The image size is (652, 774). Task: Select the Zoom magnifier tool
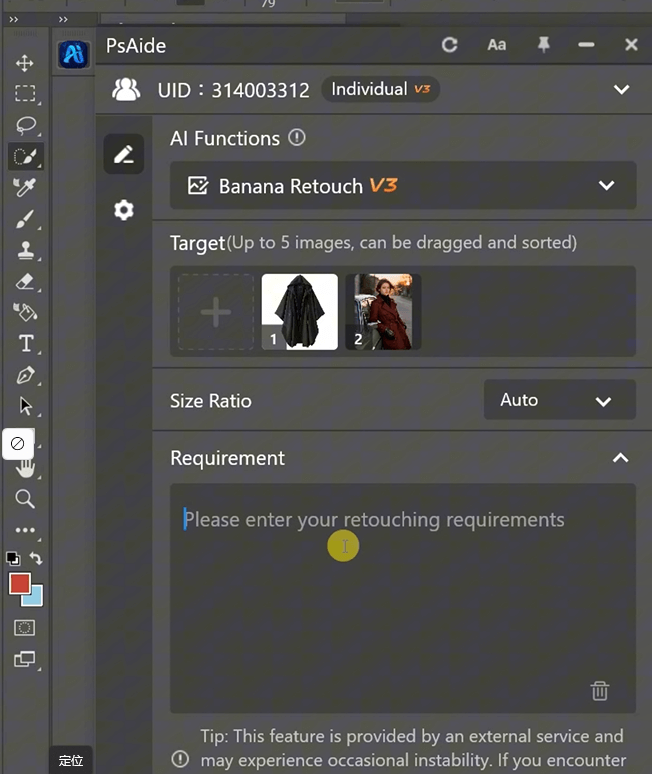click(x=25, y=499)
